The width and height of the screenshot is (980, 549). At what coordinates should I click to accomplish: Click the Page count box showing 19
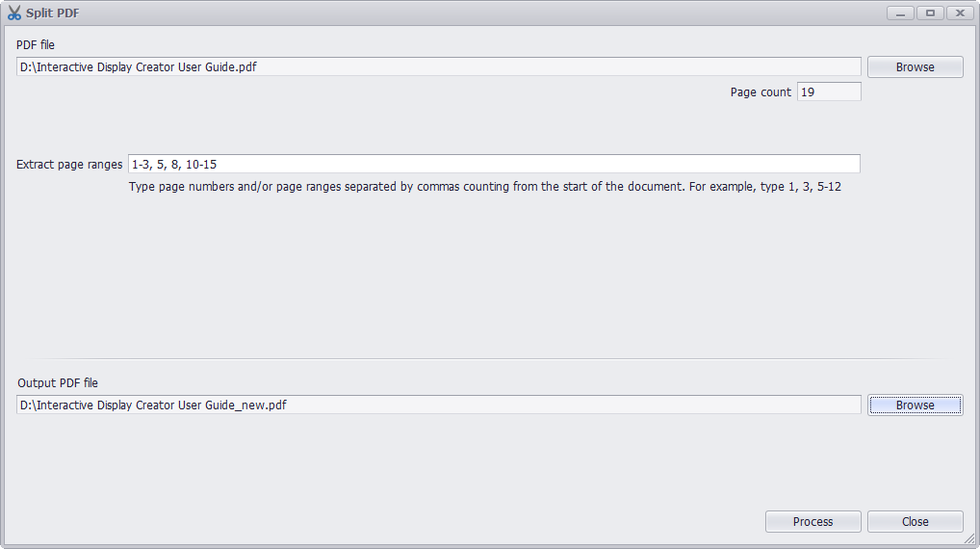(x=829, y=91)
